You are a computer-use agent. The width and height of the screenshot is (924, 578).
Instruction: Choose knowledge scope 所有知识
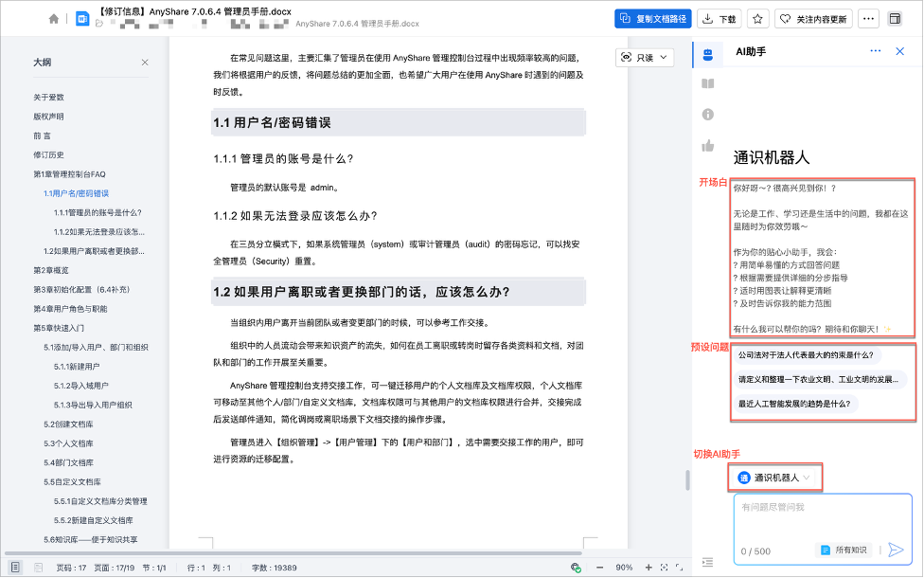click(x=844, y=551)
